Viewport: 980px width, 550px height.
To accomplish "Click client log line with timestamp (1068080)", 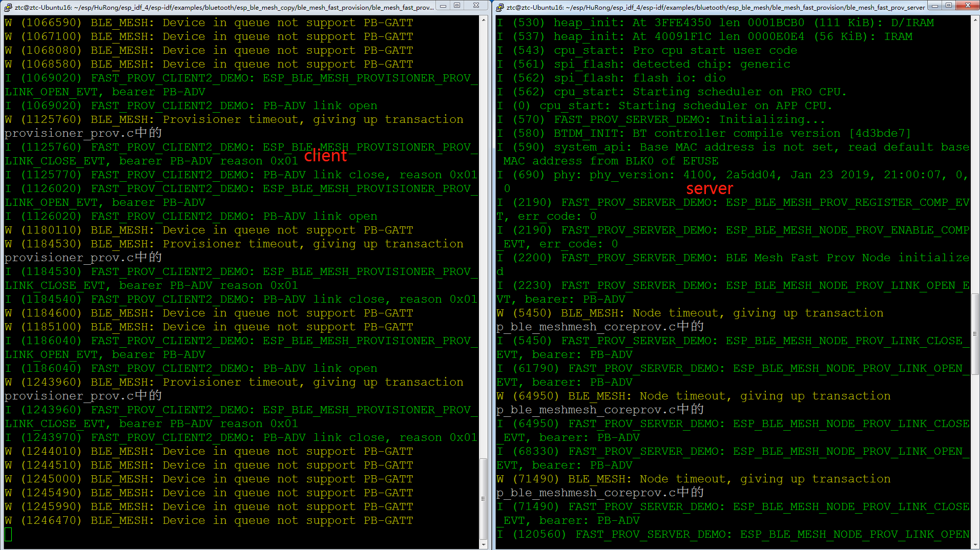I will point(209,51).
